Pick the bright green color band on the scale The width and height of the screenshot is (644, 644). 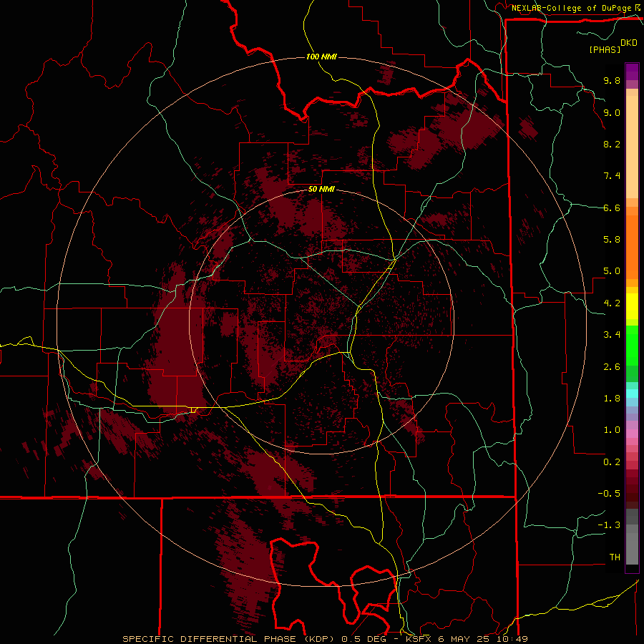click(x=632, y=345)
